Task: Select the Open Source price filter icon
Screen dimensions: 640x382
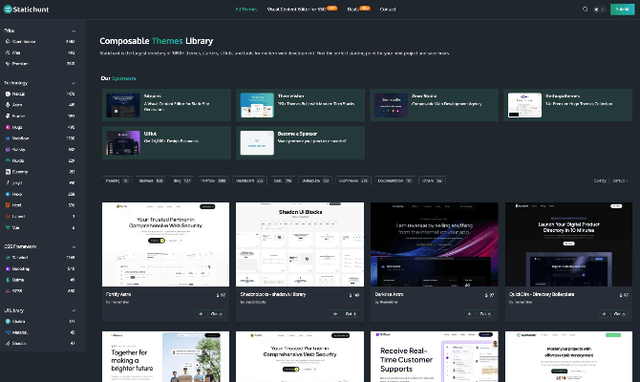Action: coord(7,41)
